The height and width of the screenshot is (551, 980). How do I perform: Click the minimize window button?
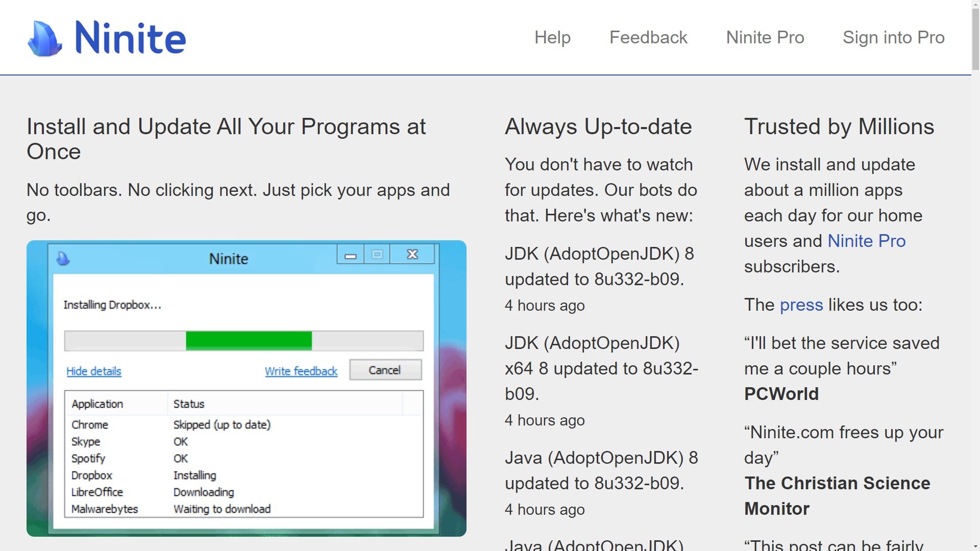pos(350,254)
